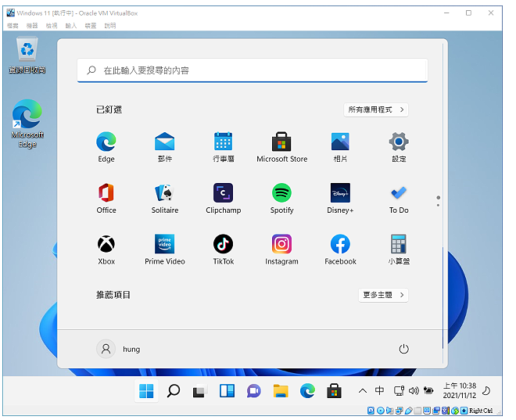Expand hidden tray icons chevron
This screenshot has height=420, width=516.
(x=362, y=391)
